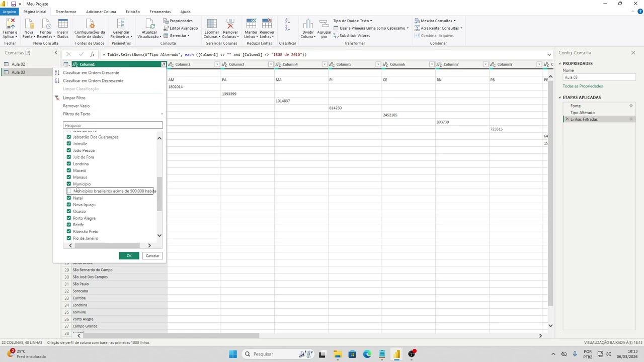644x362 pixels.
Task: Click the Pesquisar filter search box
Action: coord(113,125)
